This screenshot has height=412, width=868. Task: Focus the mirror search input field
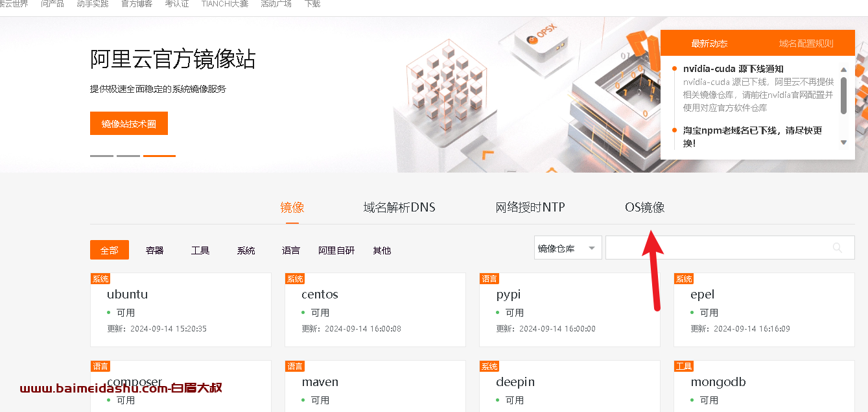click(x=730, y=248)
